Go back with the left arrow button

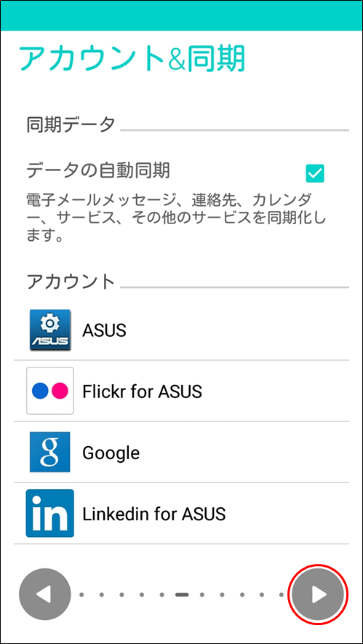(45, 594)
